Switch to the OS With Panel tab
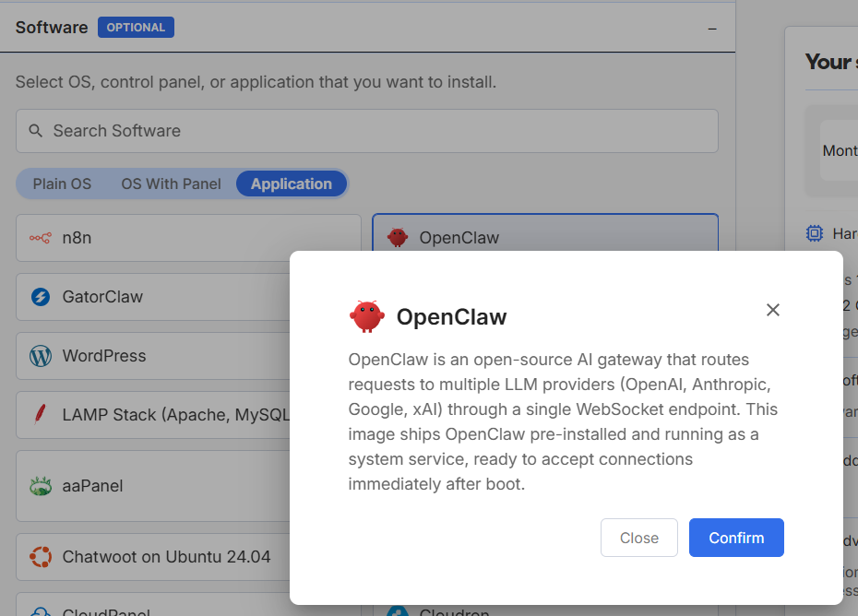Screen dimensions: 858x616 tap(171, 184)
